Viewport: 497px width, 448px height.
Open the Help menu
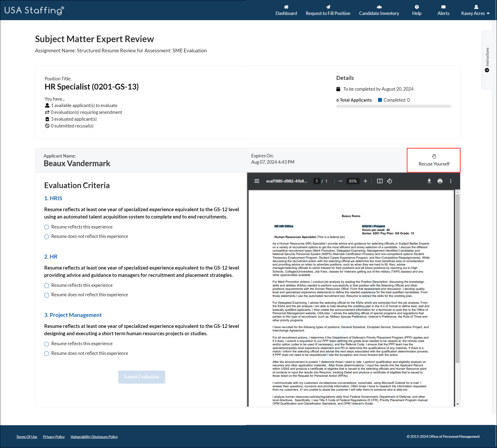(x=417, y=10)
